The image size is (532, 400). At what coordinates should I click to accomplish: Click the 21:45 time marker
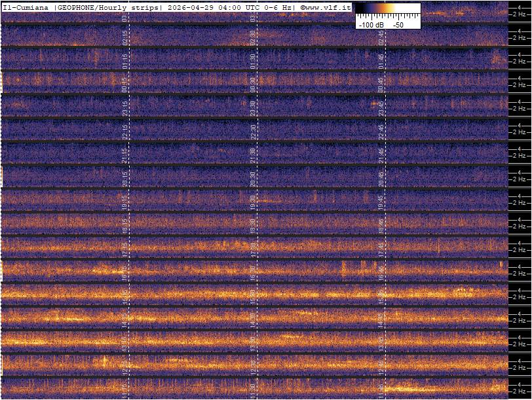coord(381,155)
